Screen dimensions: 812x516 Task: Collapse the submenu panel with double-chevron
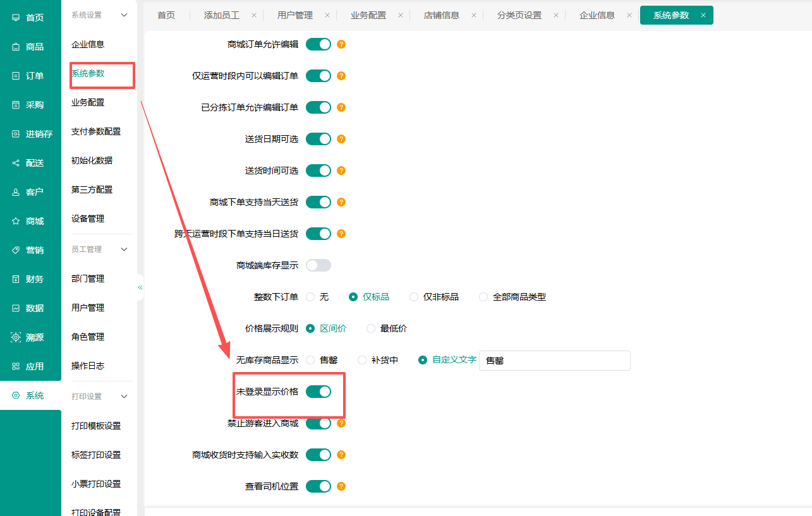[x=140, y=287]
